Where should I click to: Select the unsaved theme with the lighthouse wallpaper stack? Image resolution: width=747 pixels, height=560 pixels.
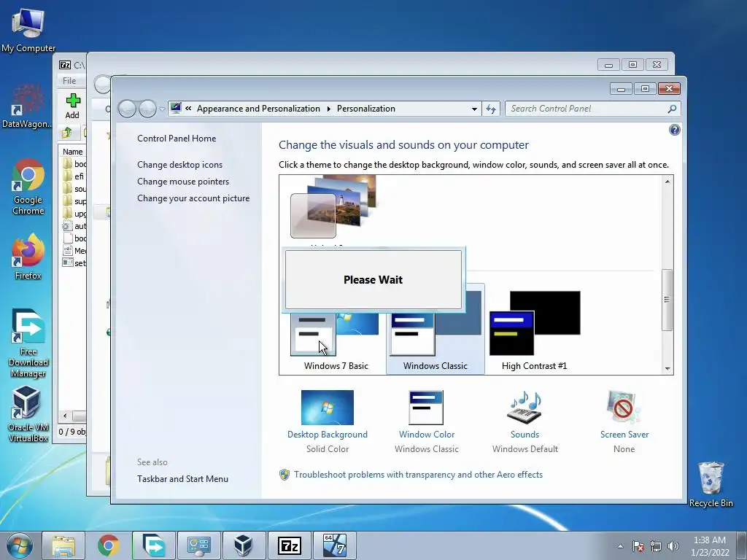pyautogui.click(x=333, y=206)
